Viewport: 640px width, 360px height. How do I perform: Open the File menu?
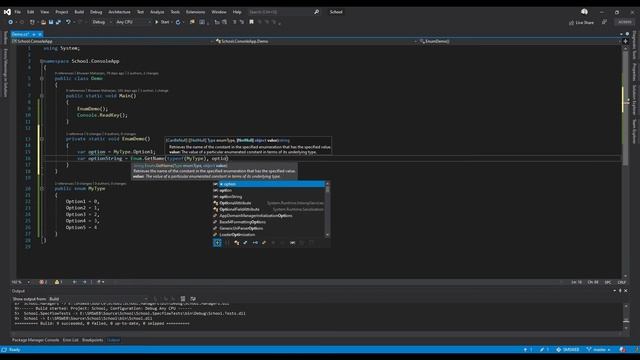18,12
